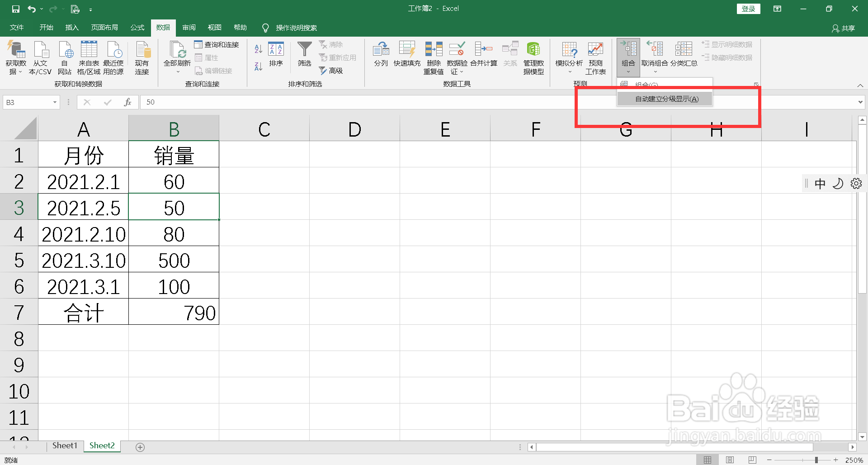Click the Login (登录) button
The image size is (868, 465).
748,9
